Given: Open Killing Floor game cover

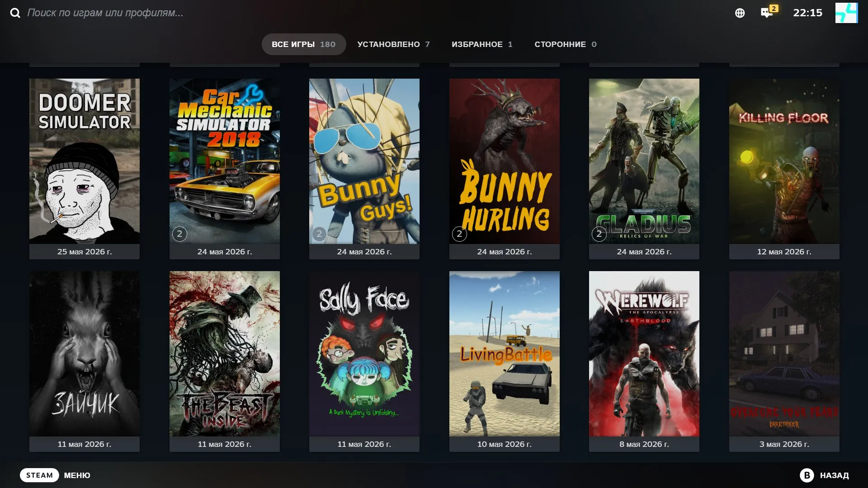Looking at the screenshot, I should pos(784,161).
